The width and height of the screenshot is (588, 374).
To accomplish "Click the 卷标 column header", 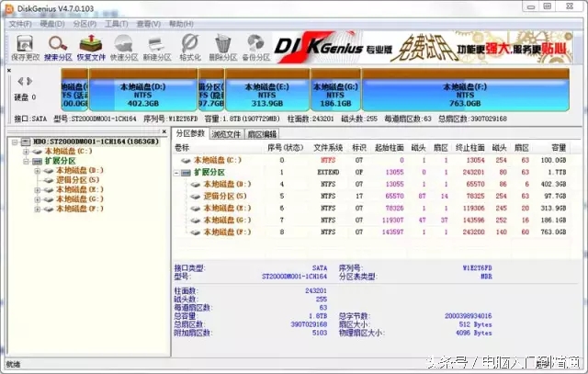I will click(182, 148).
